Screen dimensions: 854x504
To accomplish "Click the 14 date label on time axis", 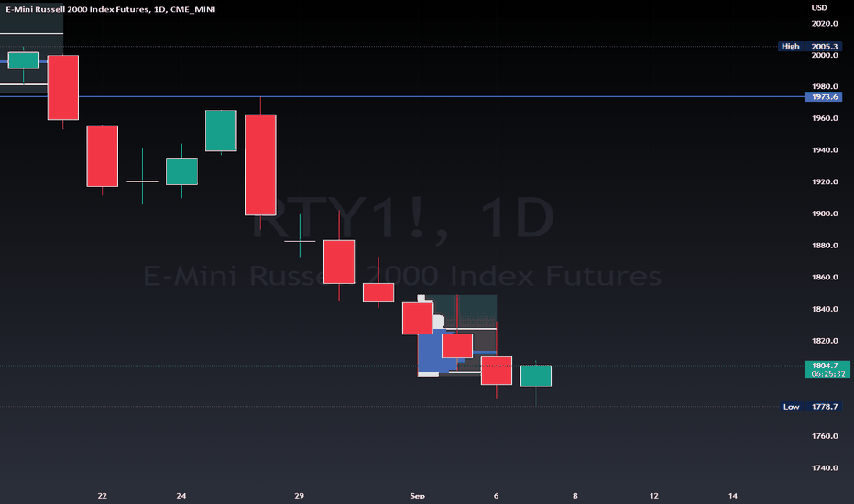I will tap(732, 495).
